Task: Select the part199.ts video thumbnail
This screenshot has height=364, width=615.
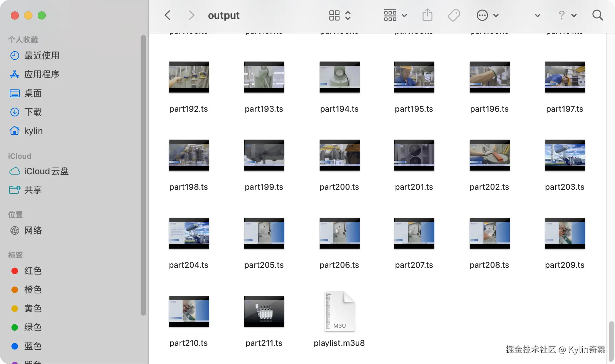Action: coord(264,155)
